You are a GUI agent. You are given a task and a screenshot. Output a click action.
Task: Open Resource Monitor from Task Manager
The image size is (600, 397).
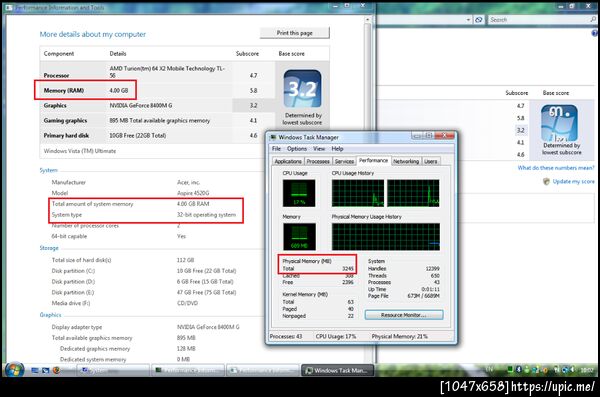pyautogui.click(x=404, y=315)
